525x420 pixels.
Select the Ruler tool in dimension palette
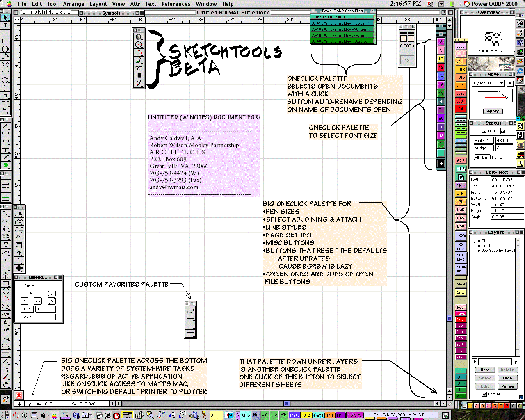pos(6,126)
